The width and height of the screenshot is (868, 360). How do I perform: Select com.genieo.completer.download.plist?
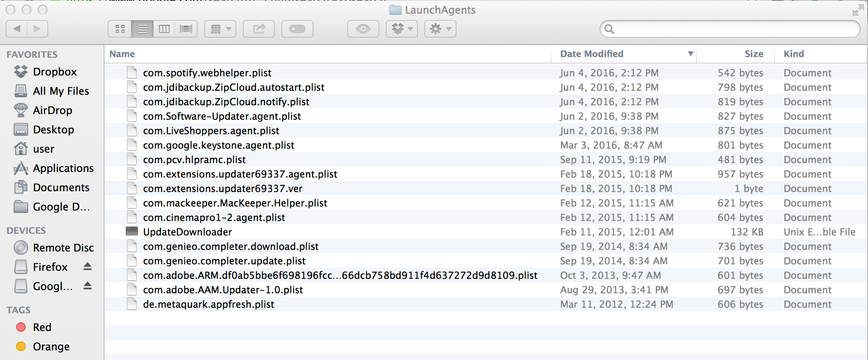tap(231, 246)
